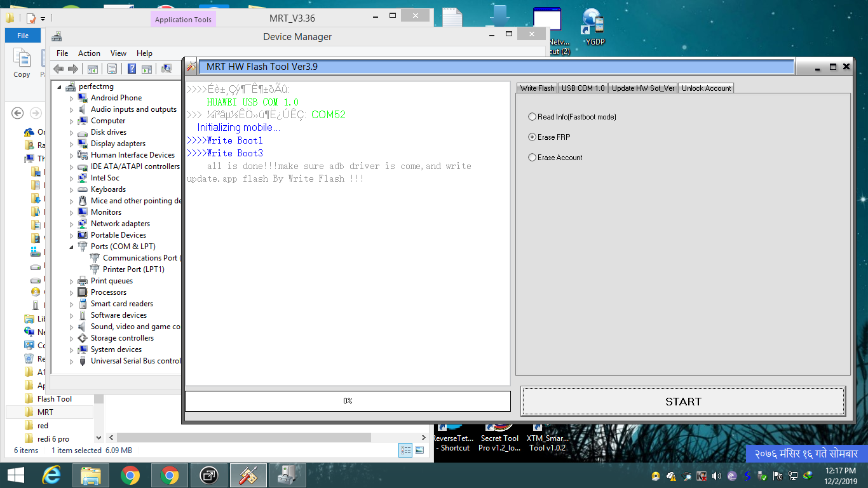Click the 0% progress bar

click(348, 401)
